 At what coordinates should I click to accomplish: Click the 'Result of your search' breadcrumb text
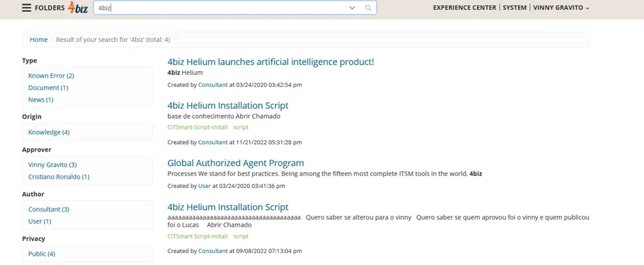(x=113, y=39)
